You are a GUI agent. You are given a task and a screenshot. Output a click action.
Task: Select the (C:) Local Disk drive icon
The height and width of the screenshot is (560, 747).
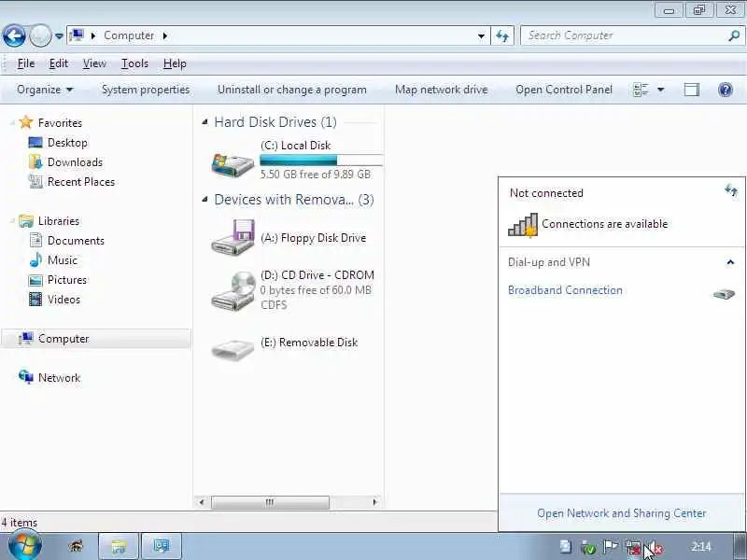click(x=233, y=165)
